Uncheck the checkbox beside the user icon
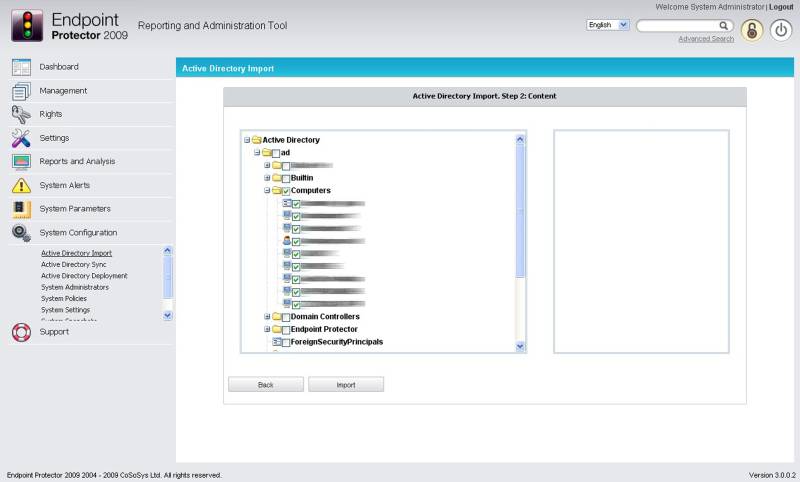 (x=296, y=242)
